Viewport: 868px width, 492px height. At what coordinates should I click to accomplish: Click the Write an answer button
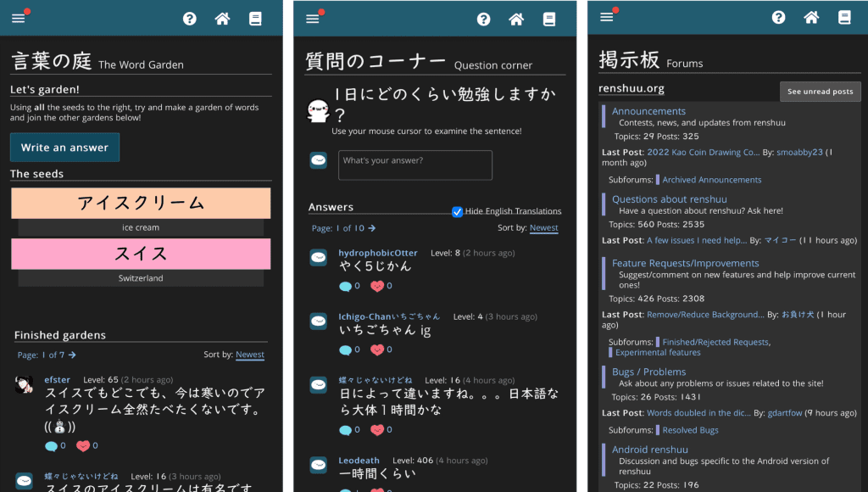[x=64, y=147]
